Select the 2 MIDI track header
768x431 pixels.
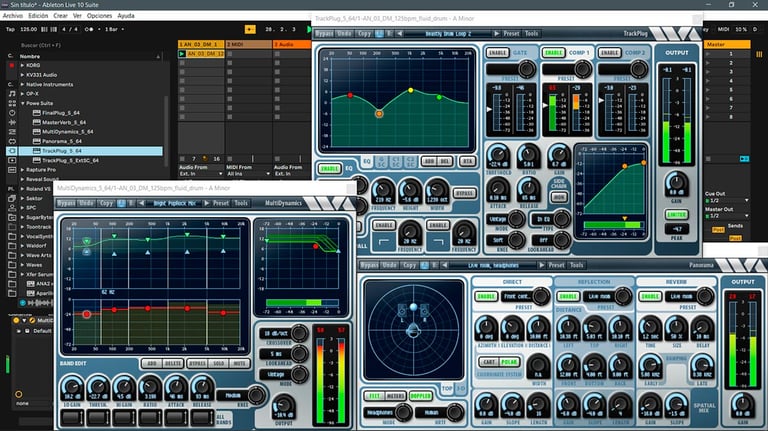[x=249, y=44]
